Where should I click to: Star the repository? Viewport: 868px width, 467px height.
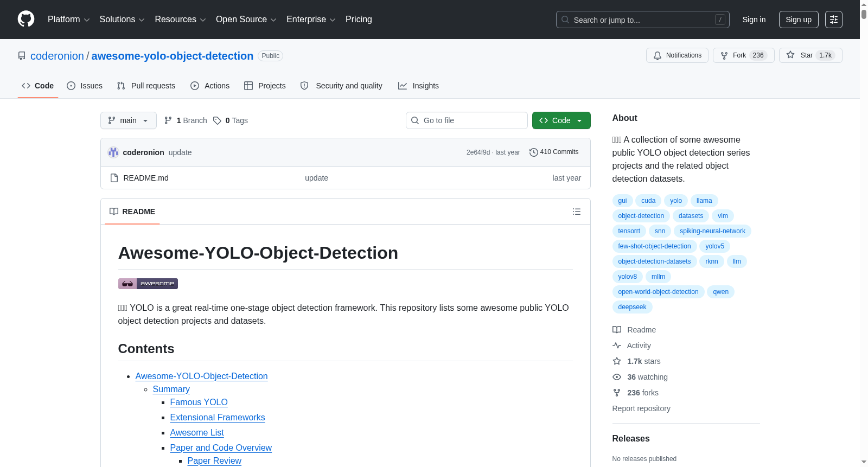(810, 55)
